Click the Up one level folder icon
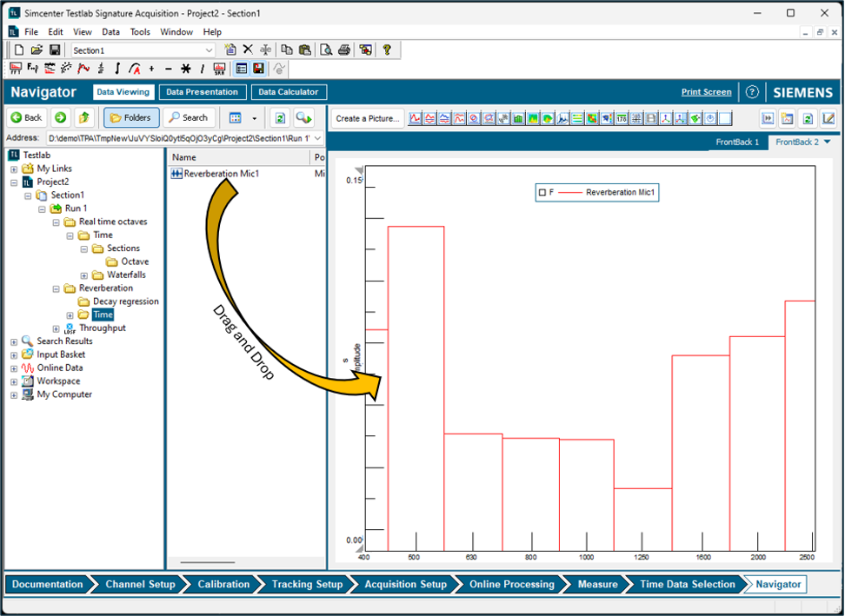This screenshot has height=616, width=845. click(x=83, y=117)
